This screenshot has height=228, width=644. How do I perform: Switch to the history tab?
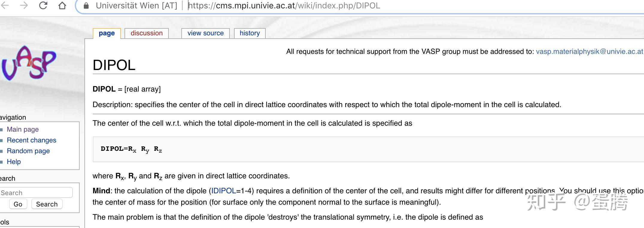tap(250, 33)
